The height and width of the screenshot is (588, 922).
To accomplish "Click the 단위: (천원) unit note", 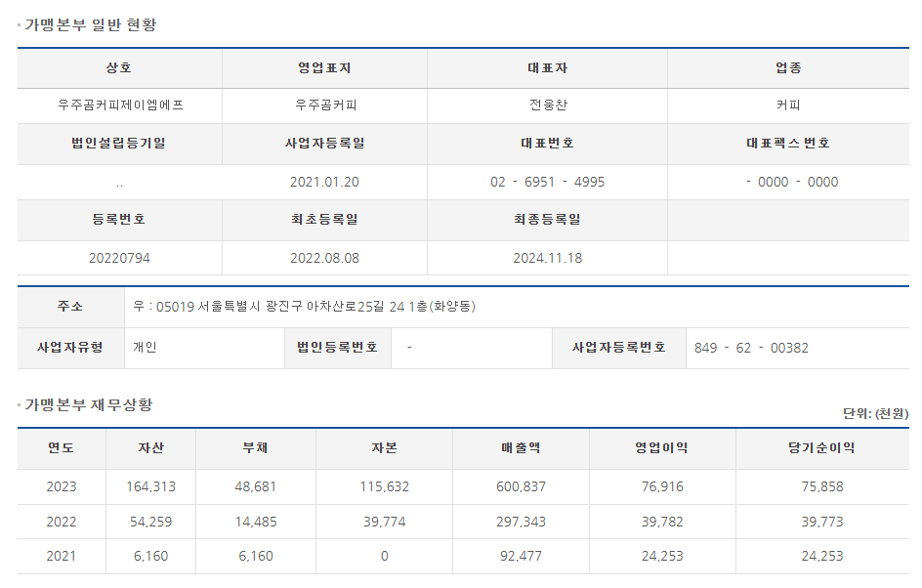I will point(875,414).
